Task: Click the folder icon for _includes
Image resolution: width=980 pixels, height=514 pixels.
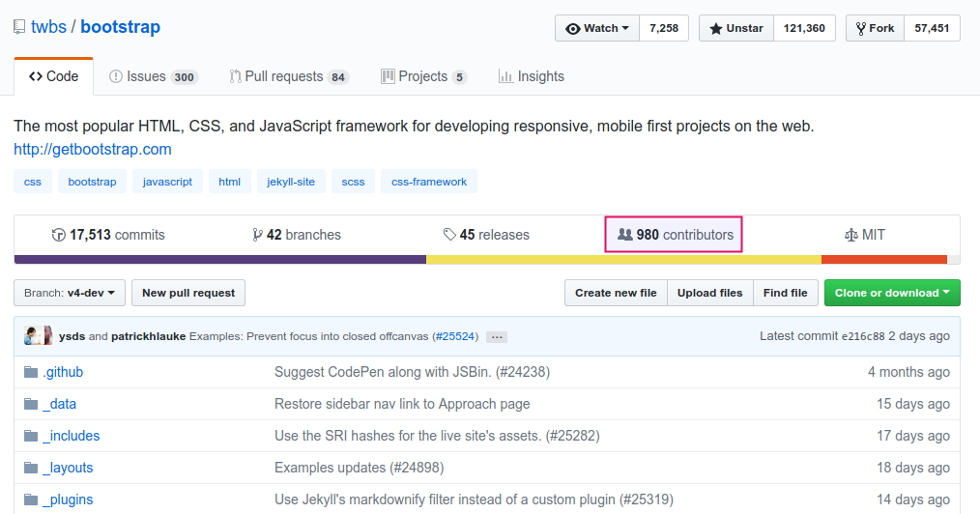Action: click(x=31, y=436)
